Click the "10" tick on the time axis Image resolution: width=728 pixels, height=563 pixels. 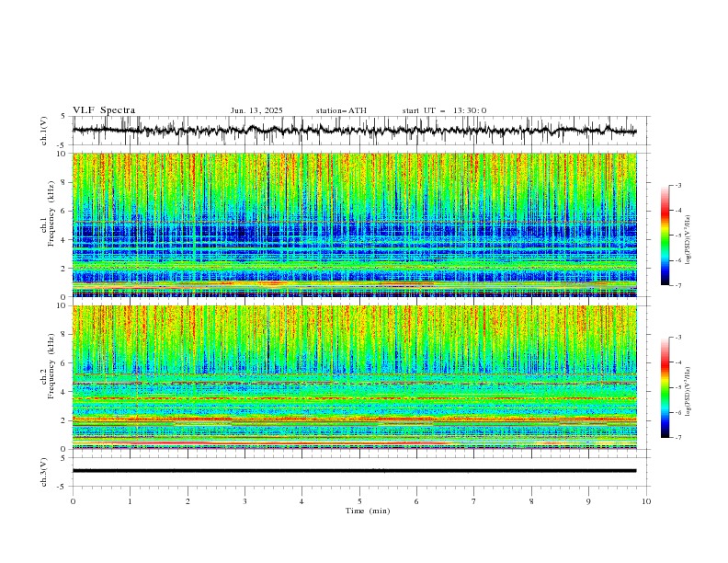(x=646, y=501)
